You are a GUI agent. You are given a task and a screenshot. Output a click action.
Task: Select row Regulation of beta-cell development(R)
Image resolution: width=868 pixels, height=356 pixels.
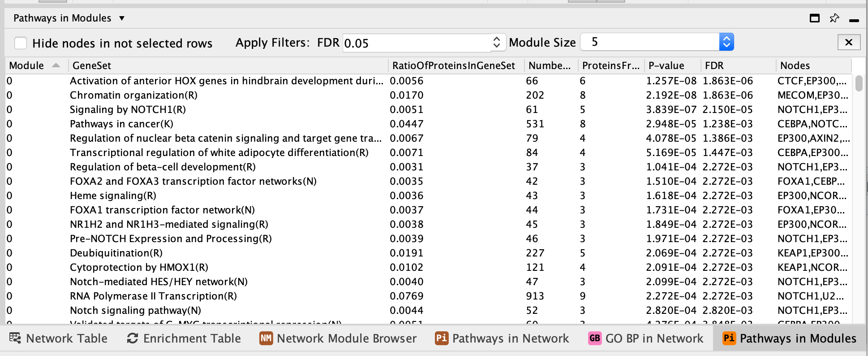[x=428, y=167]
